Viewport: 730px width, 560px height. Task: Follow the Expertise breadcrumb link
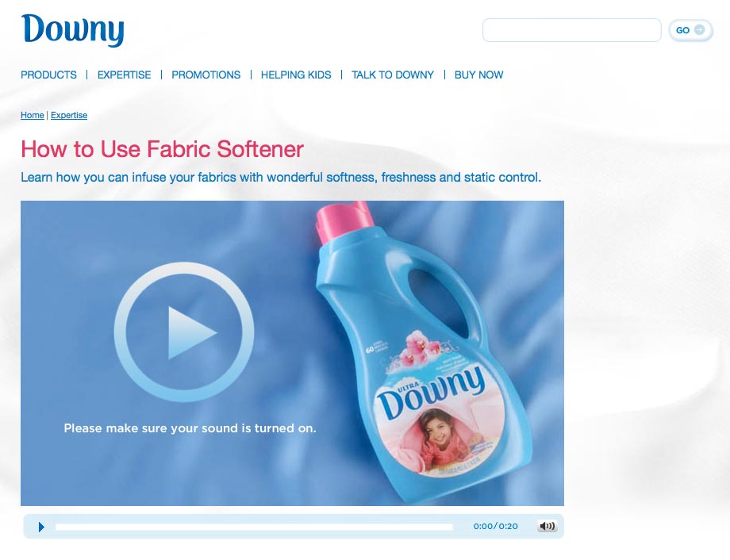(x=69, y=115)
